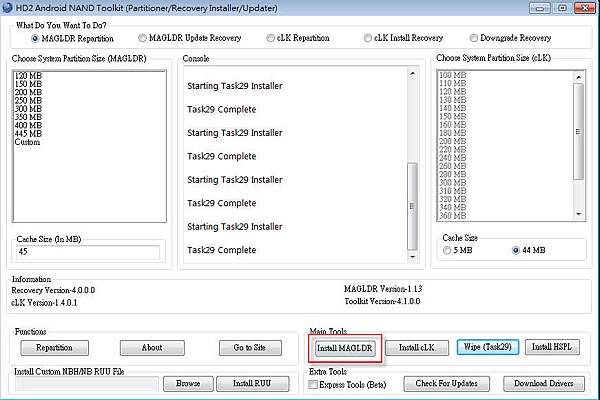Select cLK Repartition radio button
The image size is (600, 400).
[298, 38]
